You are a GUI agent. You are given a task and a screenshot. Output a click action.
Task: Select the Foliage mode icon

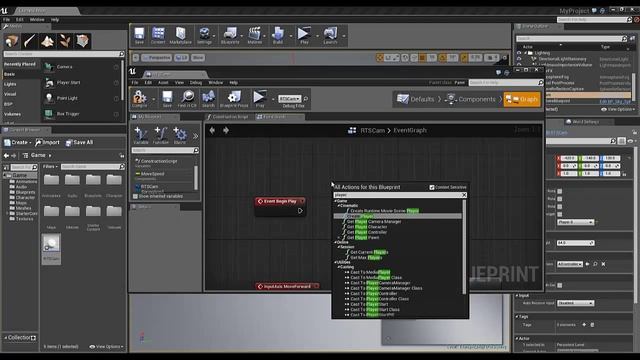tap(65, 41)
